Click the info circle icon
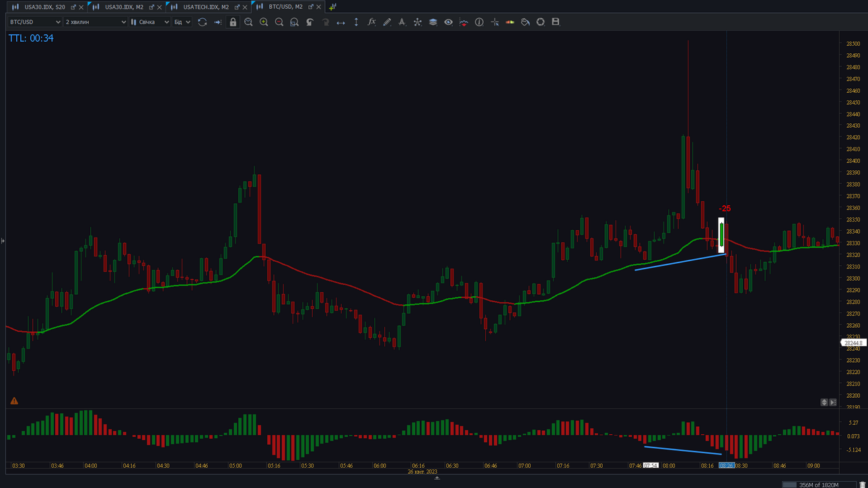Screen dimensions: 868x488 click(x=479, y=22)
